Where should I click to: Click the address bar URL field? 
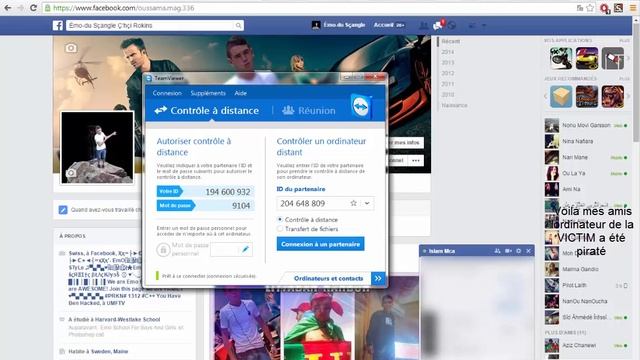pyautogui.click(x=310, y=8)
